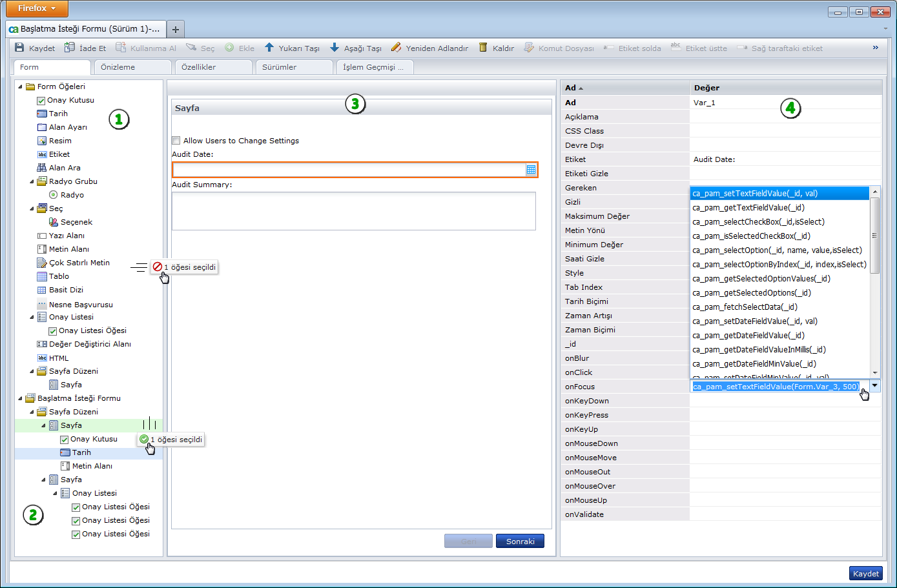
Task: Click inside the Audit Summary text area
Action: click(353, 211)
